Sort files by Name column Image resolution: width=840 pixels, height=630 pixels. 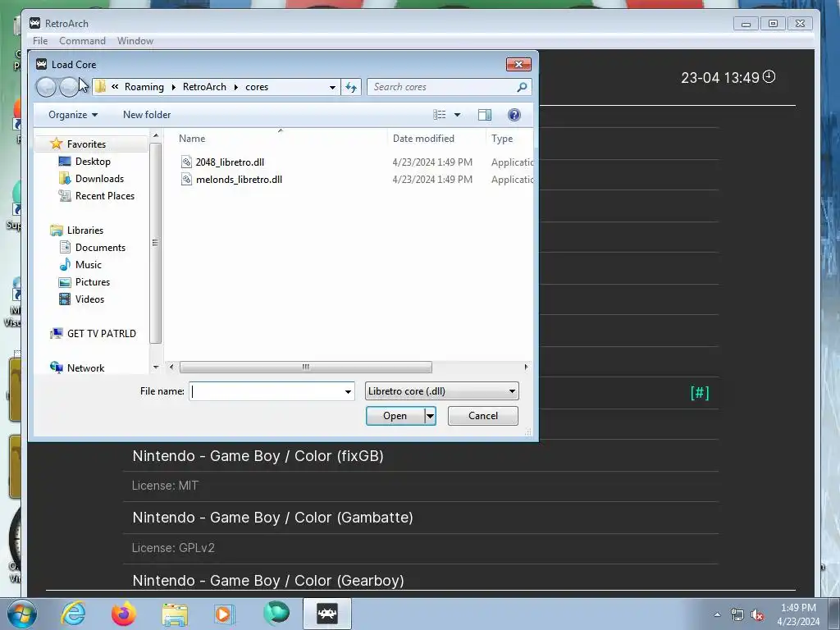192,138
